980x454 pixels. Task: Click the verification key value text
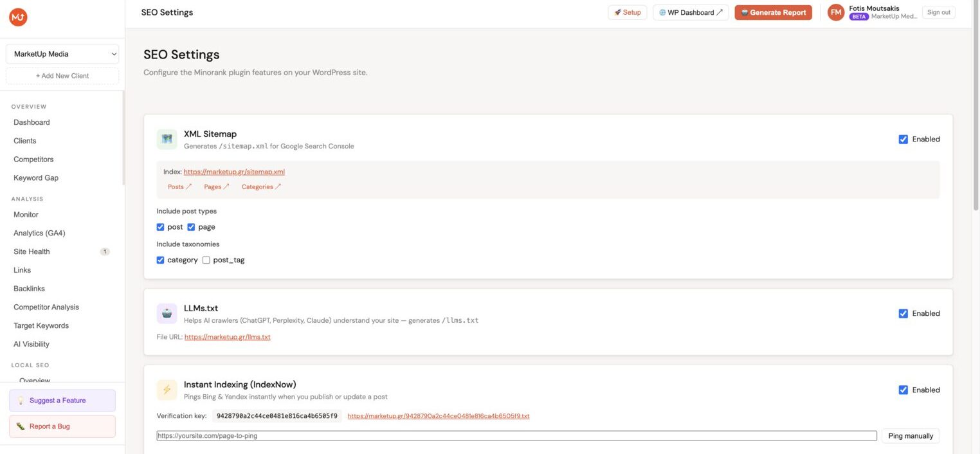click(277, 416)
